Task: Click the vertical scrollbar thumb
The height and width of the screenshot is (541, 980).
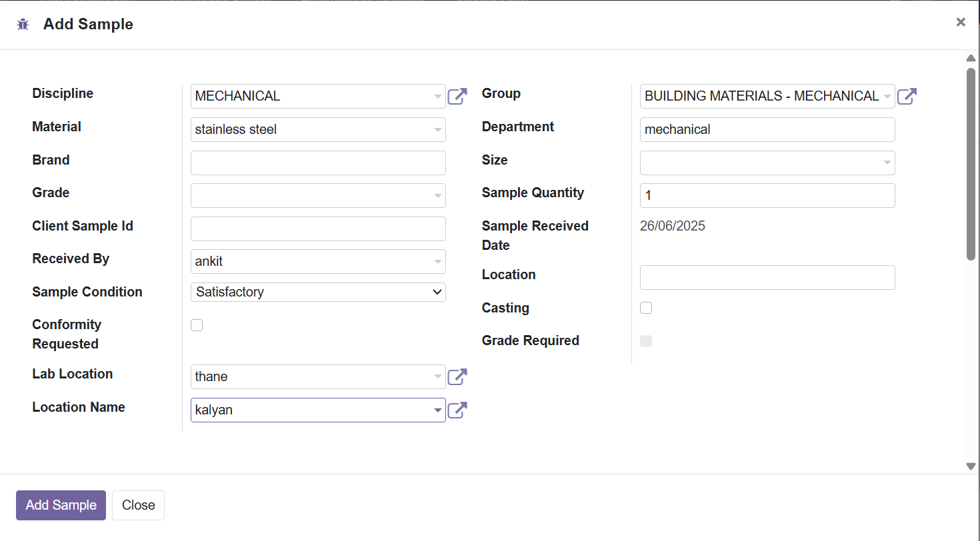Action: [971, 163]
